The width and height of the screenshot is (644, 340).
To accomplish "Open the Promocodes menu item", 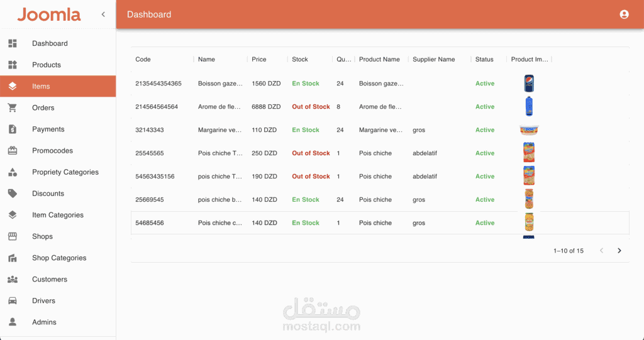I will [58, 150].
